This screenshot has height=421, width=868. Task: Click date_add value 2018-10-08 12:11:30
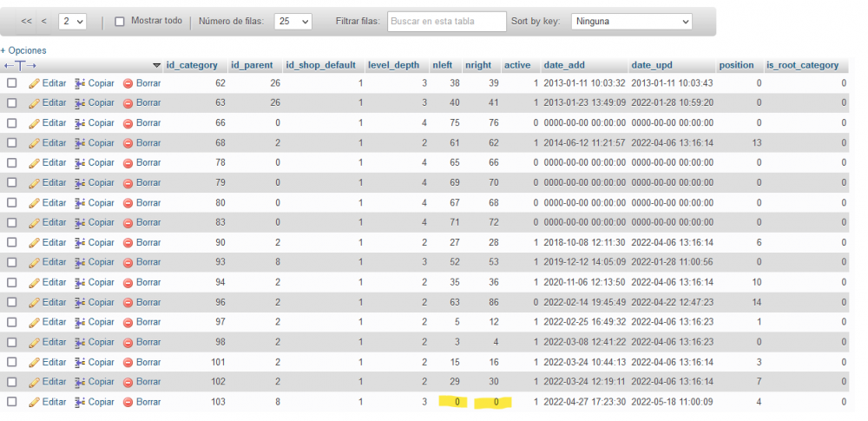(584, 243)
